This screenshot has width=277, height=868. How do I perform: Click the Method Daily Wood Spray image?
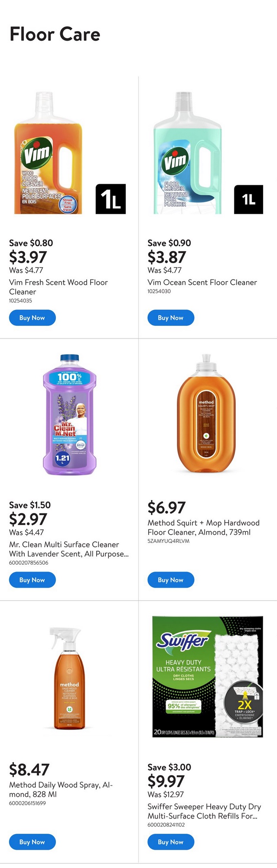click(69, 679)
